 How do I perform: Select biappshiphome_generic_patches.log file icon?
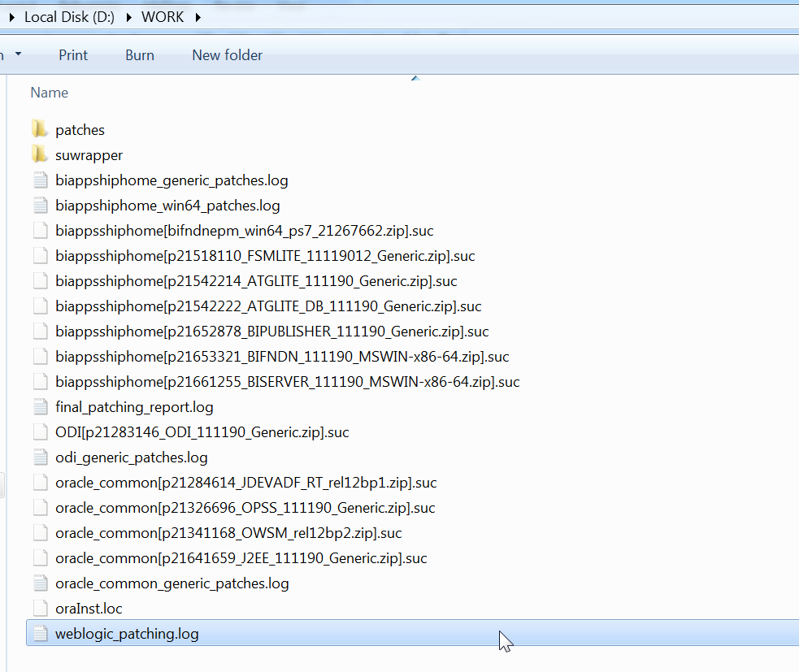pos(41,180)
